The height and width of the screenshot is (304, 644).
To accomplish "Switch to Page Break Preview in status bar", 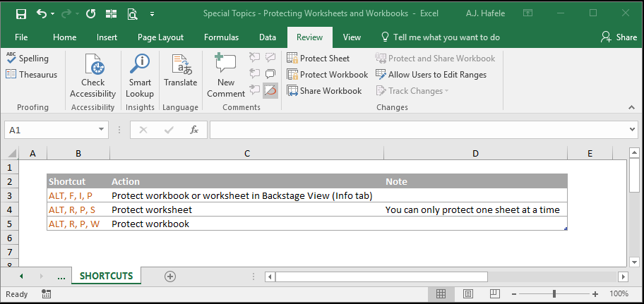I will pyautogui.click(x=494, y=293).
